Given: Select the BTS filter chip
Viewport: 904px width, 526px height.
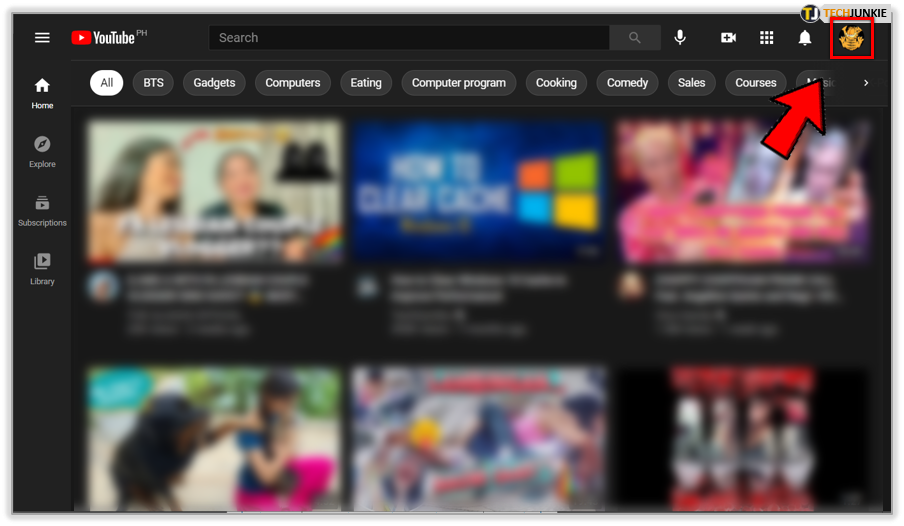Looking at the screenshot, I should (153, 83).
